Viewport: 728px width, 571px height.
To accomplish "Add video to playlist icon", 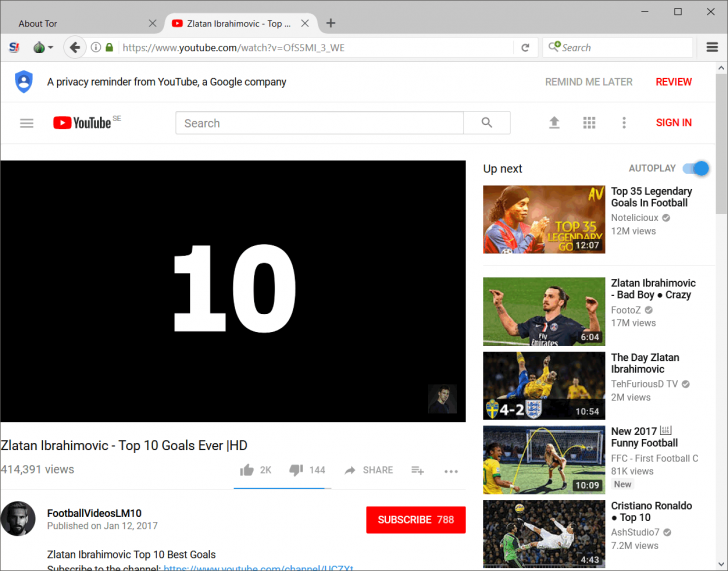I will click(417, 470).
